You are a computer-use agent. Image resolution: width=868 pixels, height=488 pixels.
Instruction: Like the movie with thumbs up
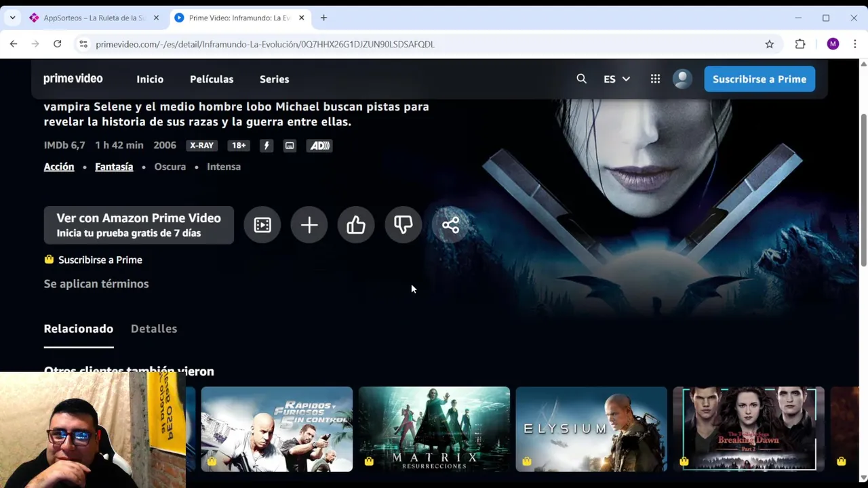(356, 225)
